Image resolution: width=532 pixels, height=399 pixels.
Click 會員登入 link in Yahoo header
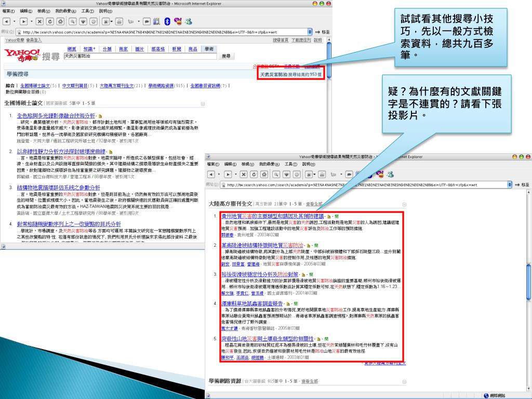34,40
